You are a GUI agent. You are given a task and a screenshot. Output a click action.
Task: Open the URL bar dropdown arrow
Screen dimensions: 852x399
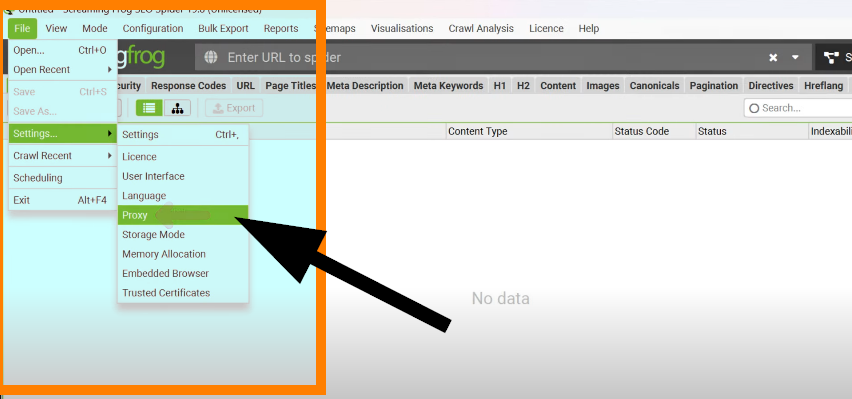795,57
